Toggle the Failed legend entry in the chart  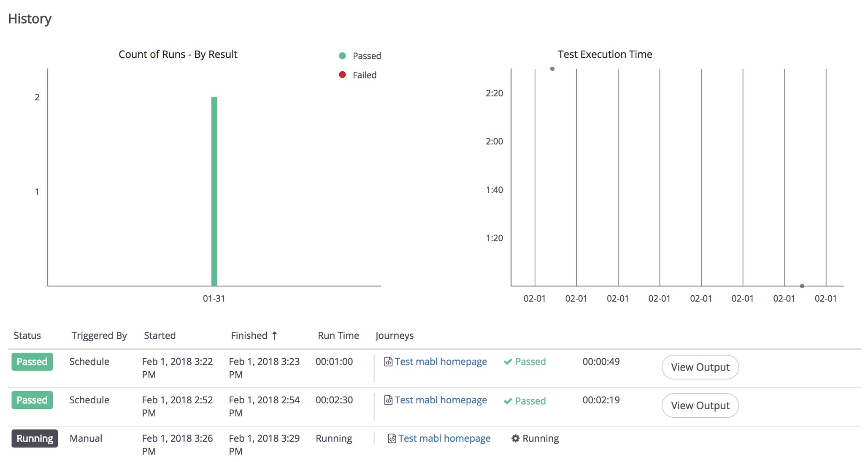pos(358,75)
